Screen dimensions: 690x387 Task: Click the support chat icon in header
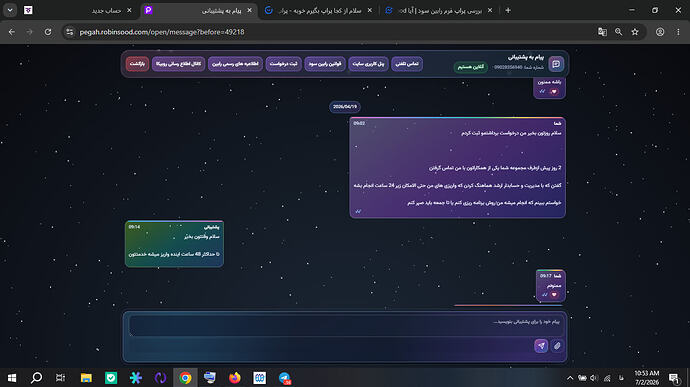pos(556,64)
